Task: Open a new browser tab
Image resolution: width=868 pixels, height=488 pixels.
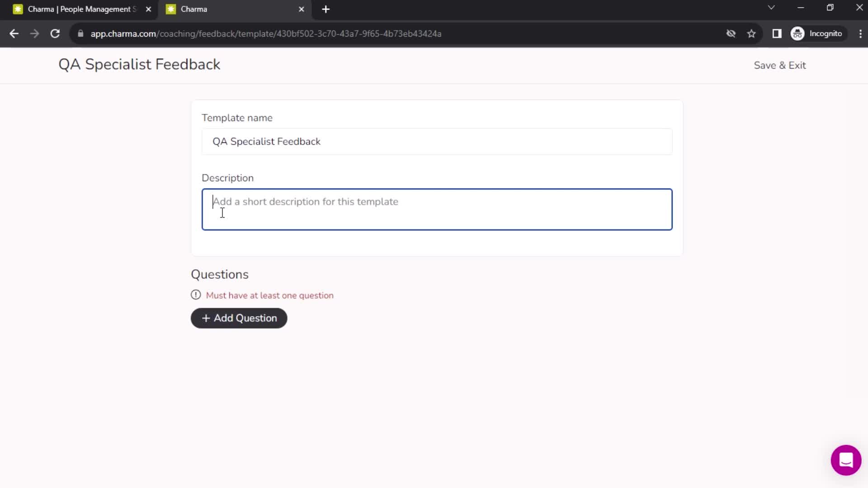Action: 325,9
